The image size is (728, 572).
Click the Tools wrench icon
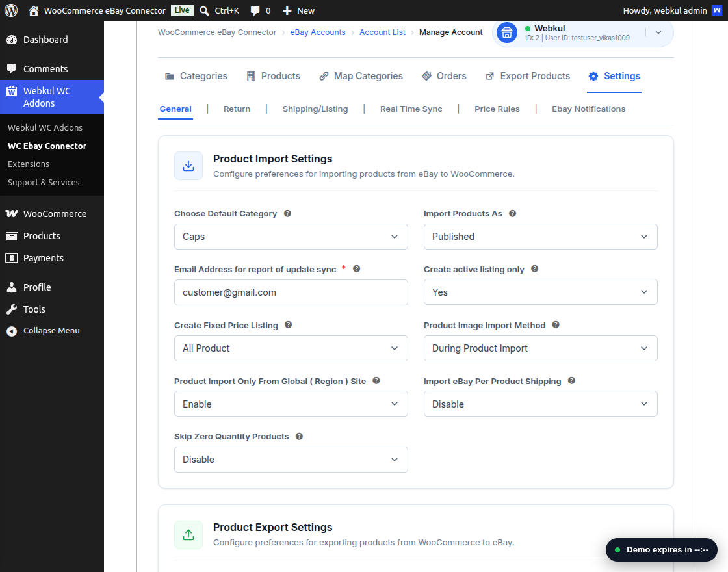point(12,309)
